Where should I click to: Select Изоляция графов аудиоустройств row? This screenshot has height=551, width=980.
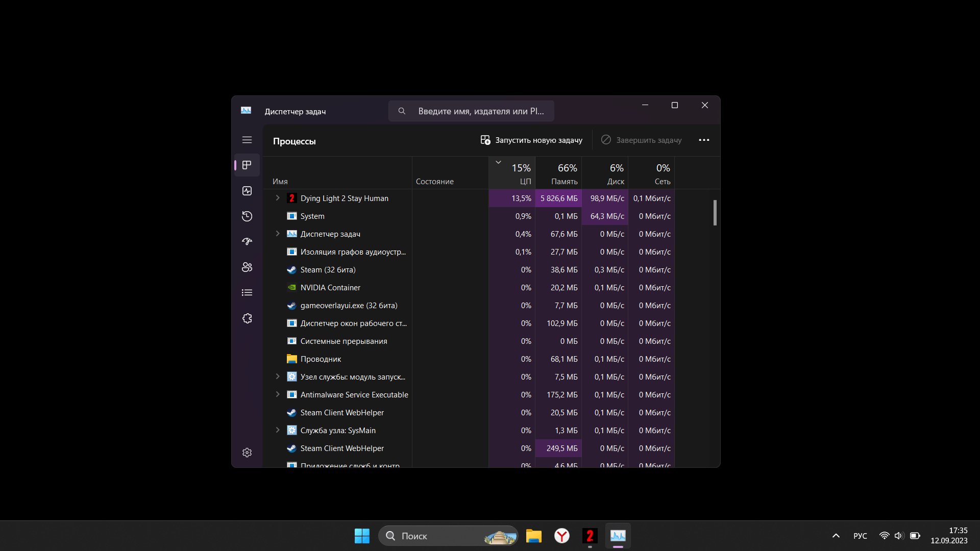469,252
